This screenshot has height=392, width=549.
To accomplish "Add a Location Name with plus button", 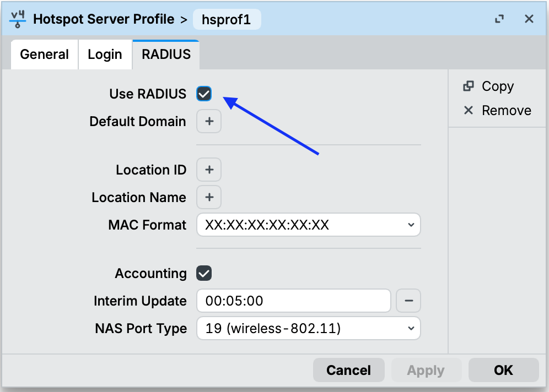I will 209,197.
